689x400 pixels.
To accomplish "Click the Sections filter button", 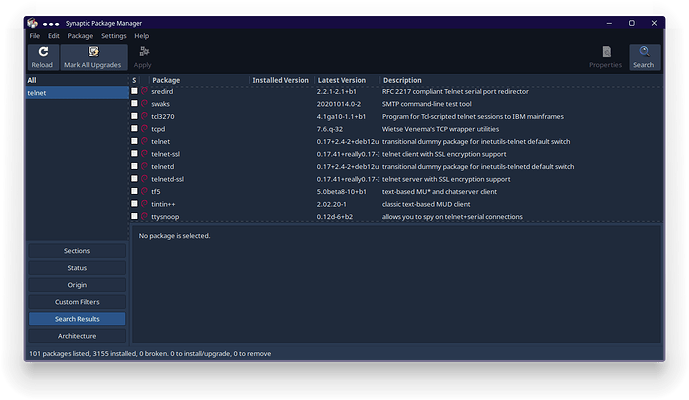I will coord(77,251).
